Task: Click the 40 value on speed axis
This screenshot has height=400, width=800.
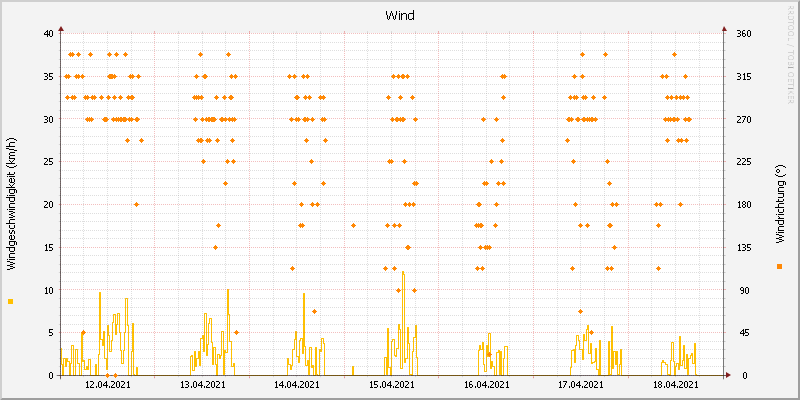Action: tap(48, 34)
